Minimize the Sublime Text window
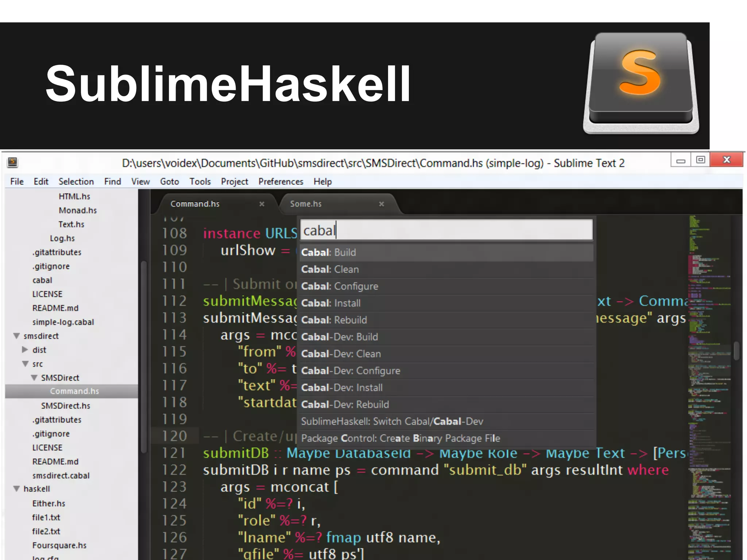 point(681,160)
